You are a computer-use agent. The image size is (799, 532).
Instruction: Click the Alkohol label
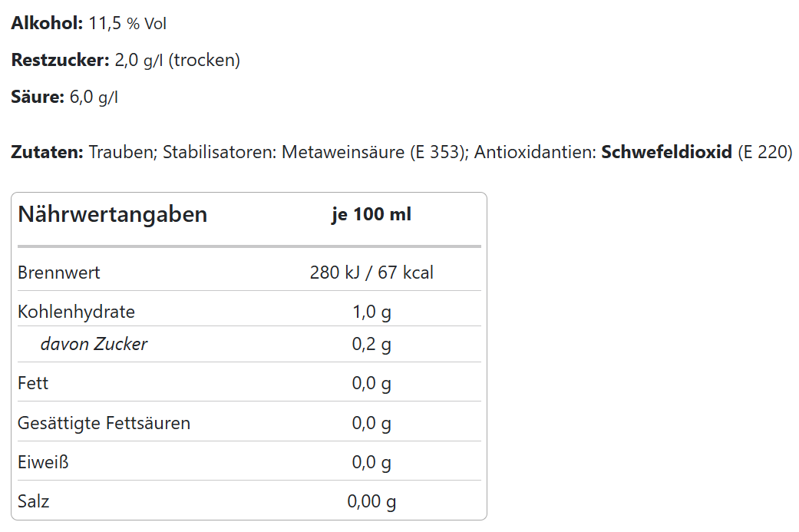47,24
